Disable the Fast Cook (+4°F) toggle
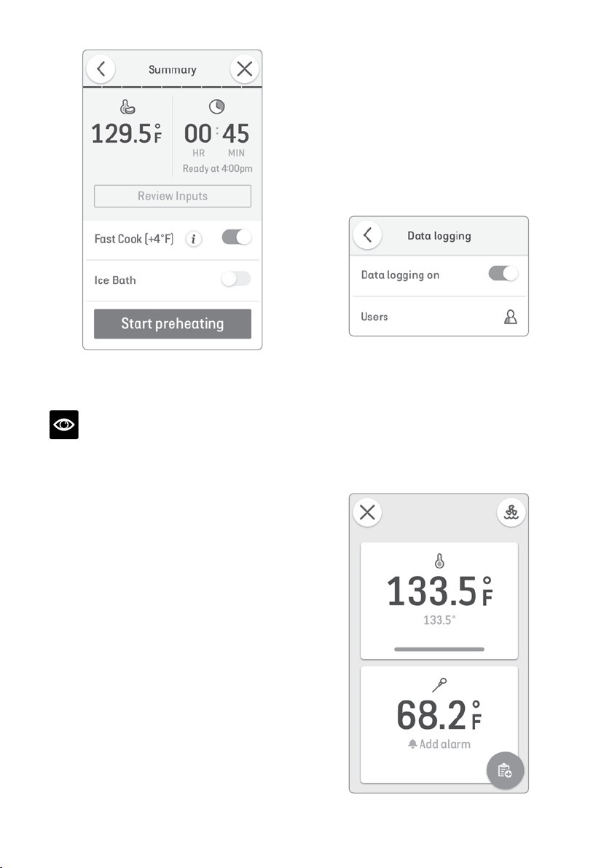 (237, 237)
